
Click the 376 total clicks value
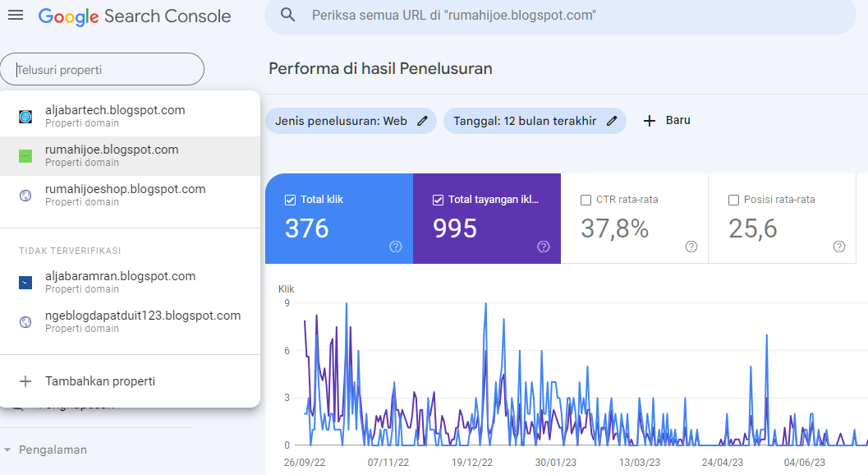[x=306, y=228]
